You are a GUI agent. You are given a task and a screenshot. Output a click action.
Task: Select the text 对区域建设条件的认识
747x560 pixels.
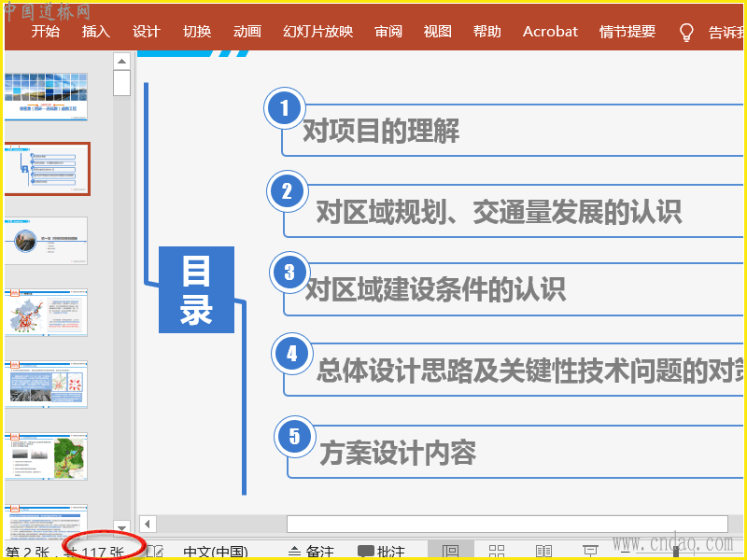tap(435, 289)
